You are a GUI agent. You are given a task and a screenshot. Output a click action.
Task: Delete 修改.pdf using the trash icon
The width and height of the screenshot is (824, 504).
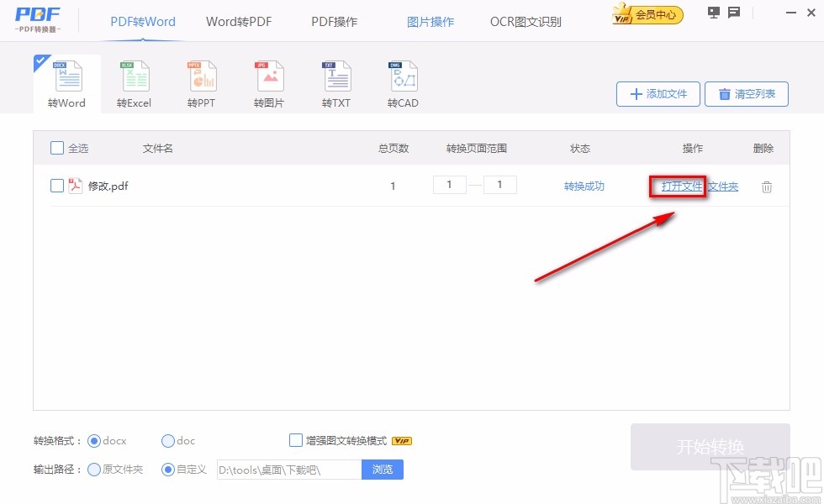pyautogui.click(x=766, y=186)
